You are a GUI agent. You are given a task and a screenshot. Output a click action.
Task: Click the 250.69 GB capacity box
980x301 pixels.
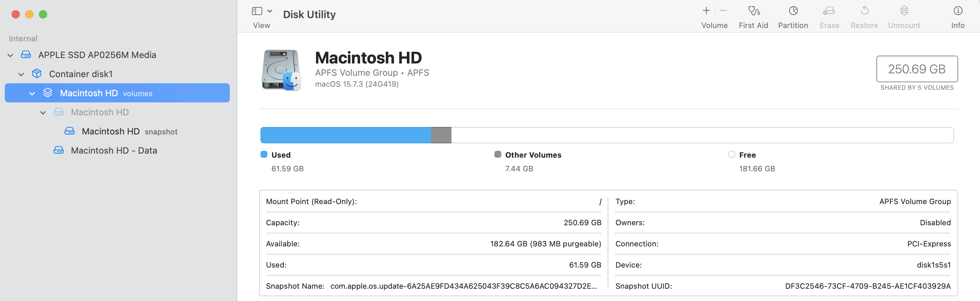(917, 69)
